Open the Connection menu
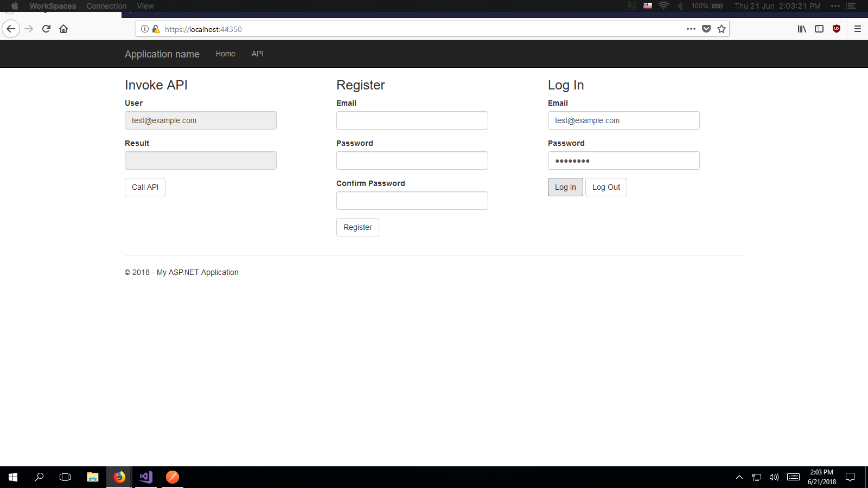 106,6
